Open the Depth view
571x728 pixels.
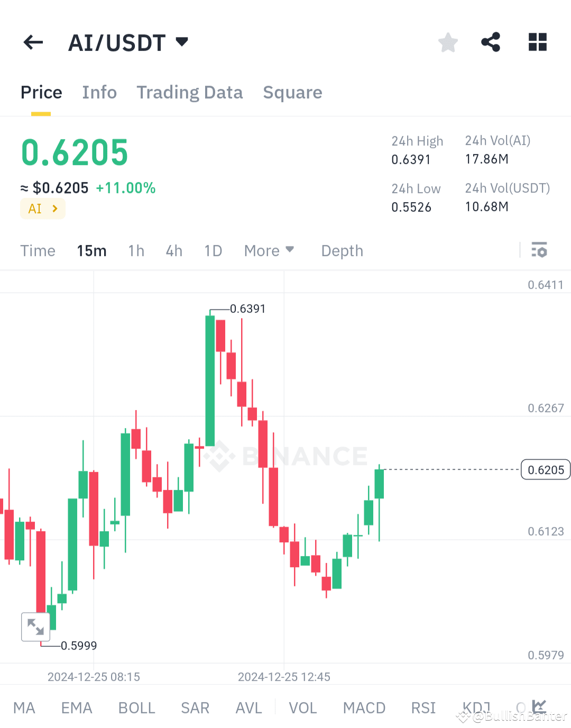click(342, 250)
